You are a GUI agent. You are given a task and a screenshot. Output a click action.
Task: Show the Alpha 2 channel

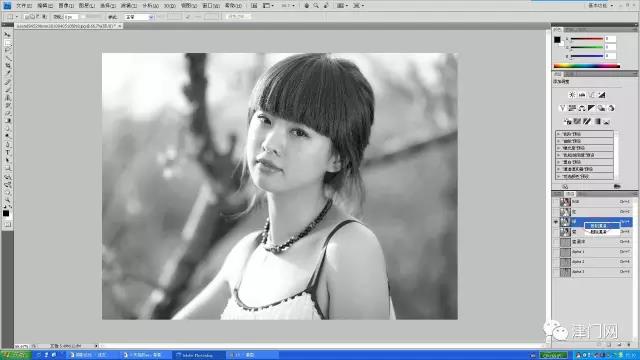[x=556, y=262]
